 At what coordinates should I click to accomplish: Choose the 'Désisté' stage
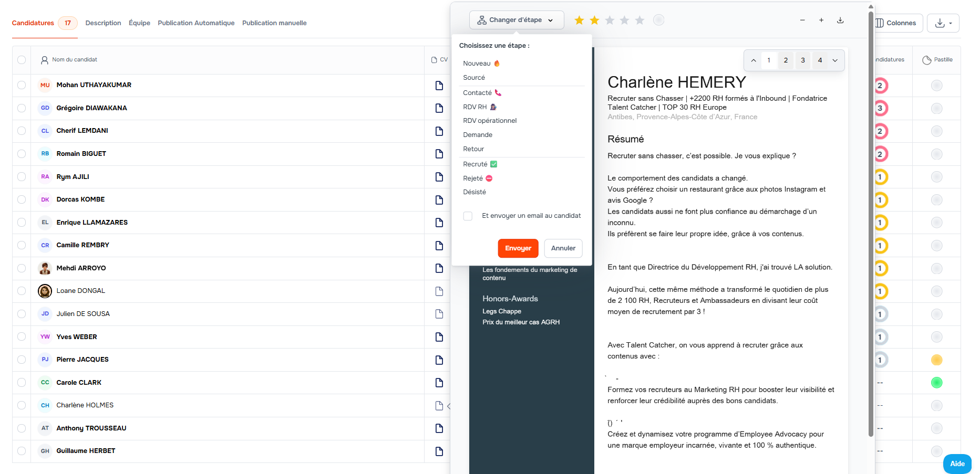474,192
